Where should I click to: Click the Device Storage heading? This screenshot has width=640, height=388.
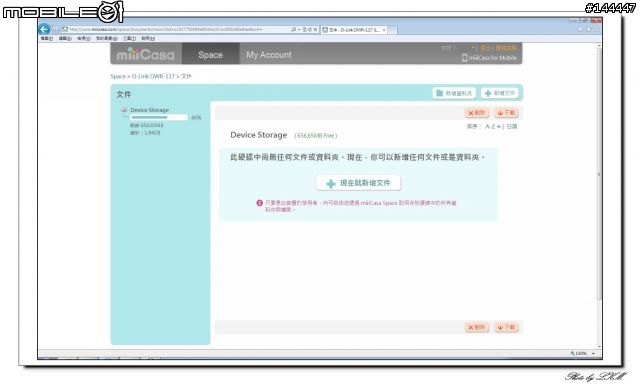(259, 135)
